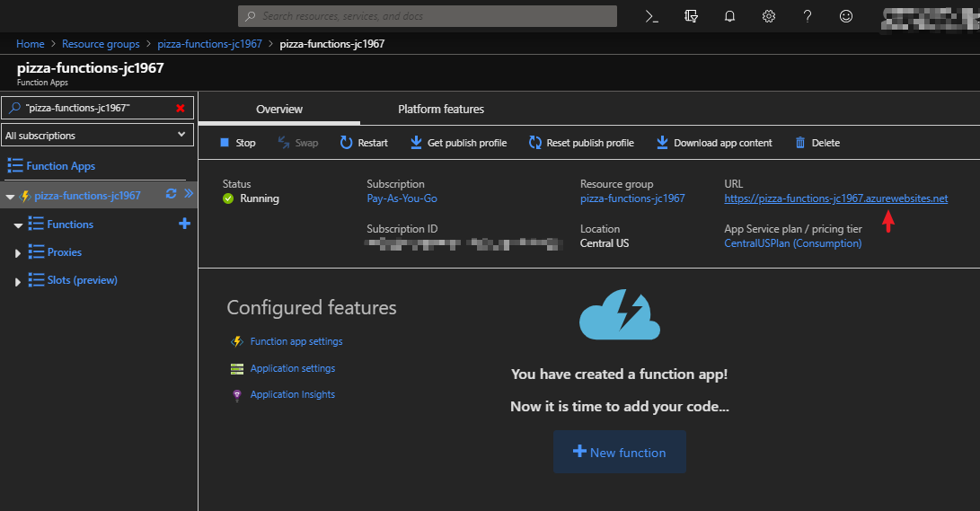The height and width of the screenshot is (511, 980).
Task: Open the All subscriptions dropdown
Action: pos(98,135)
